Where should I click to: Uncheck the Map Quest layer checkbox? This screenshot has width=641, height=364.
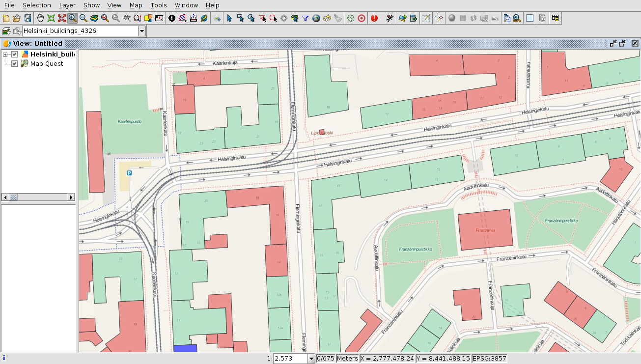tap(15, 63)
